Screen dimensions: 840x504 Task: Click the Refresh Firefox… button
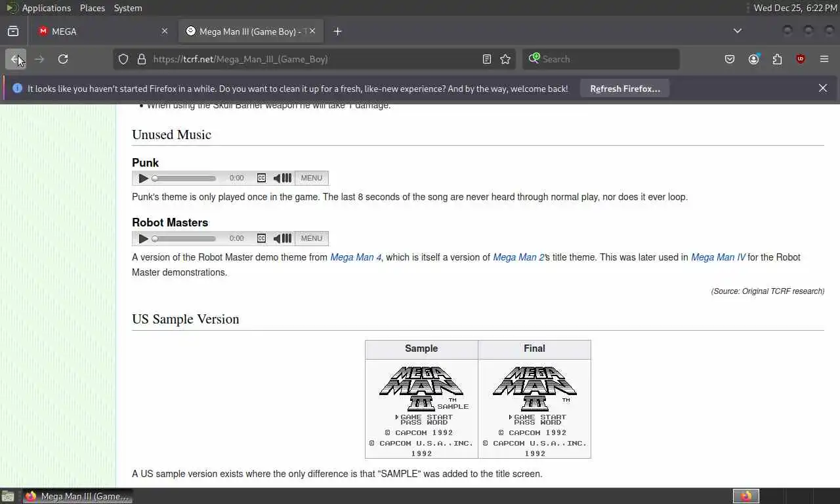[x=625, y=89]
